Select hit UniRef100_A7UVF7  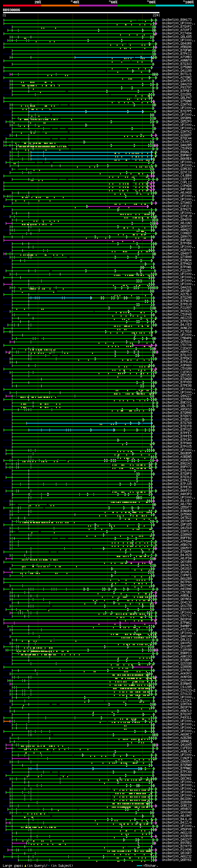coord(176,30)
